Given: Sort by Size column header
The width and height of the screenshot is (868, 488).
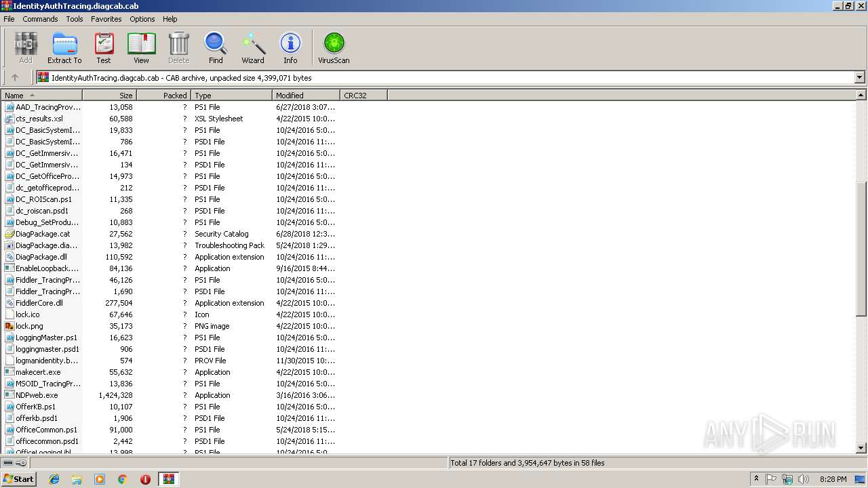Looking at the screenshot, I should click(109, 96).
